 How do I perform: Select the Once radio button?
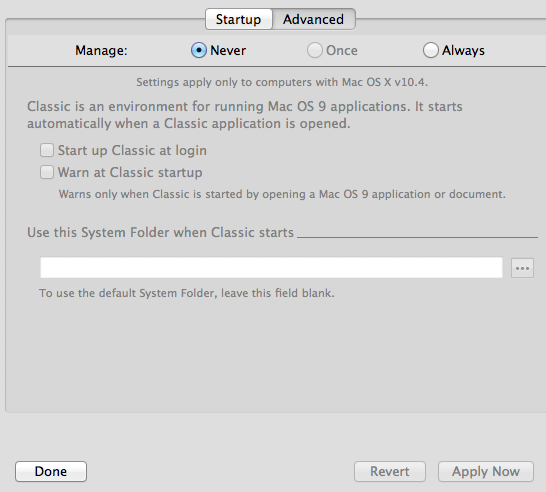click(x=315, y=50)
